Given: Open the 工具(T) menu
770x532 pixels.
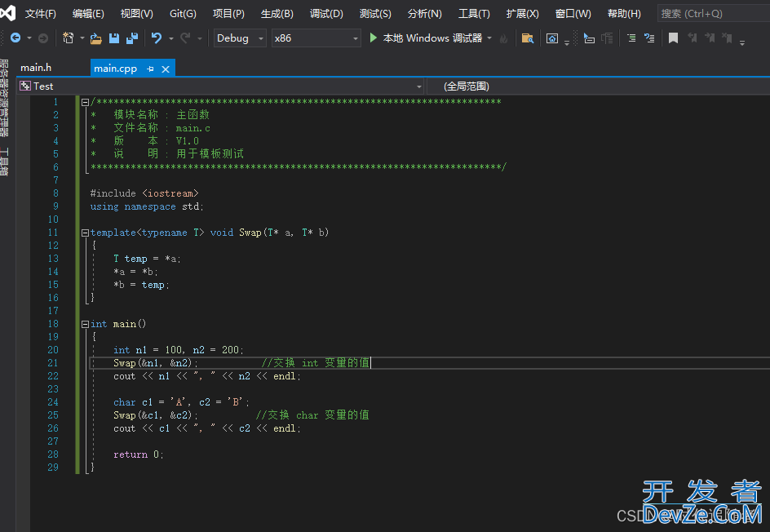Looking at the screenshot, I should pyautogui.click(x=474, y=13).
